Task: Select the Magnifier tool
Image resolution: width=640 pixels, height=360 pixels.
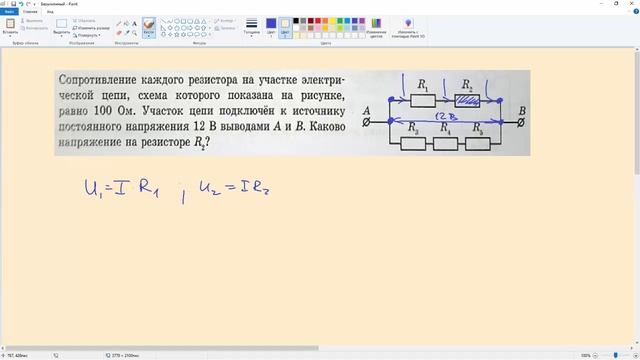Action: [134, 33]
